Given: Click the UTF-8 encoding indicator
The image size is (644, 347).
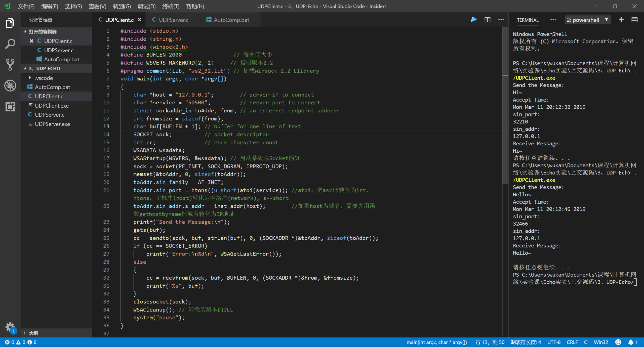Looking at the screenshot, I should tap(554, 342).
